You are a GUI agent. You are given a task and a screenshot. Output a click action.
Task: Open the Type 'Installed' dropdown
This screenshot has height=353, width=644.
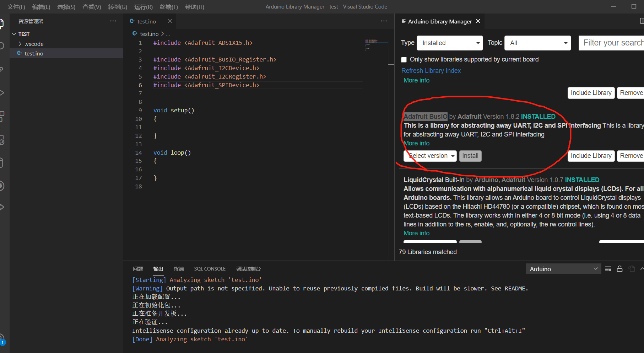pyautogui.click(x=449, y=43)
